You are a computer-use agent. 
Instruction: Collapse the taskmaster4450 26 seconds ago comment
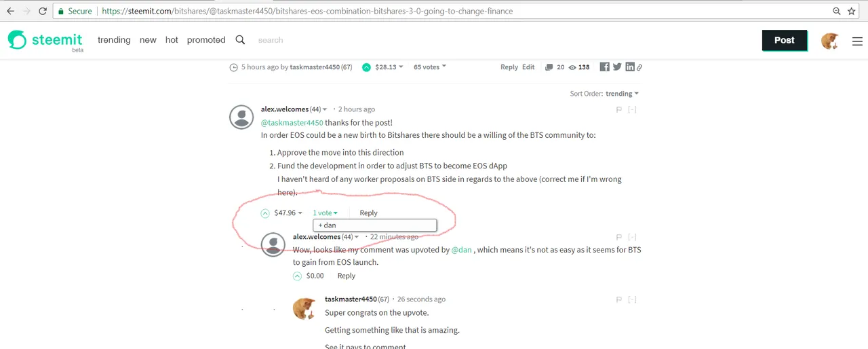pyautogui.click(x=632, y=299)
